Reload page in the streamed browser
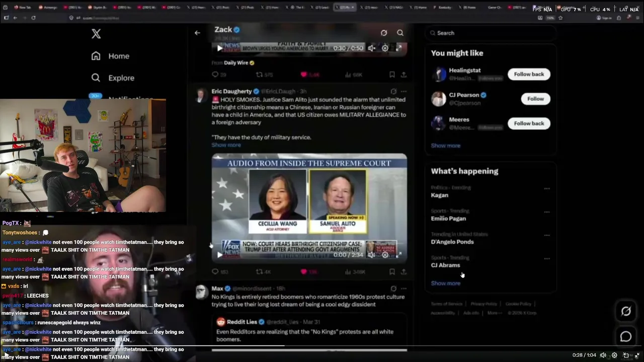This screenshot has width=644, height=362. (x=33, y=18)
